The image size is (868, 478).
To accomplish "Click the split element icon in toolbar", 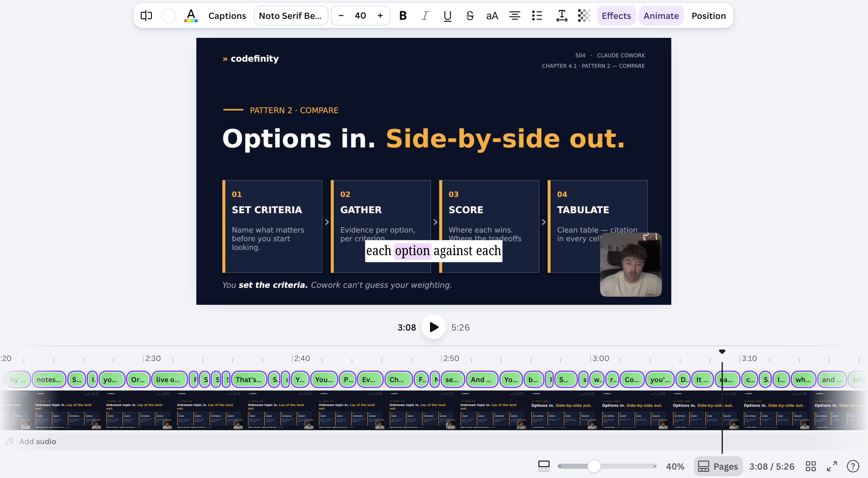I will tap(146, 16).
